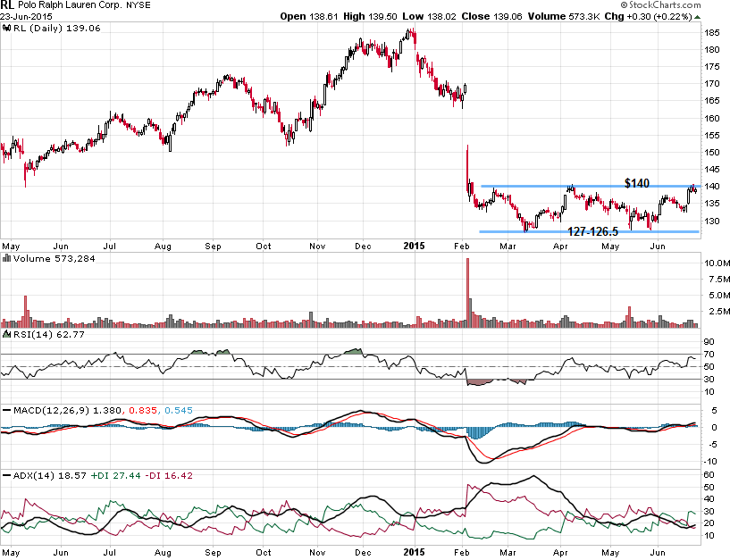Click the 30 oversold RSI axis label
This screenshot has height=560, width=730.
tap(709, 380)
